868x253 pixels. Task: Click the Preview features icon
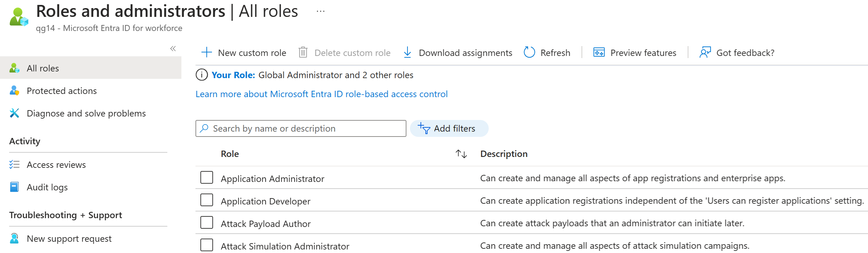(x=599, y=52)
